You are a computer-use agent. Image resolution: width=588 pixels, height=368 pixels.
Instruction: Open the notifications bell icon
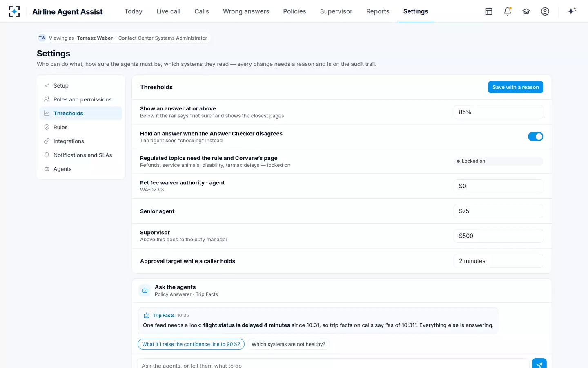click(508, 11)
